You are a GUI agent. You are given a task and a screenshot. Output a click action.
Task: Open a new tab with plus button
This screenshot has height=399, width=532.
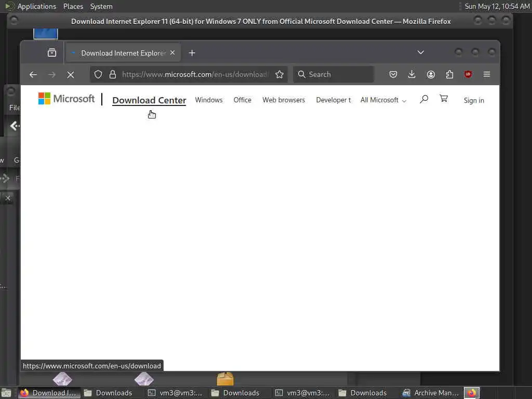point(192,53)
